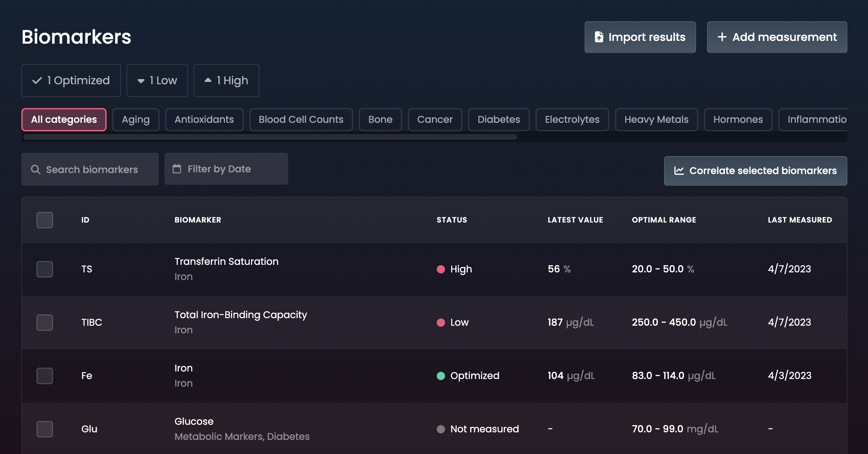Image resolution: width=868 pixels, height=454 pixels.
Task: Filter by the 1 High up-arrow chip
Action: pos(226,80)
